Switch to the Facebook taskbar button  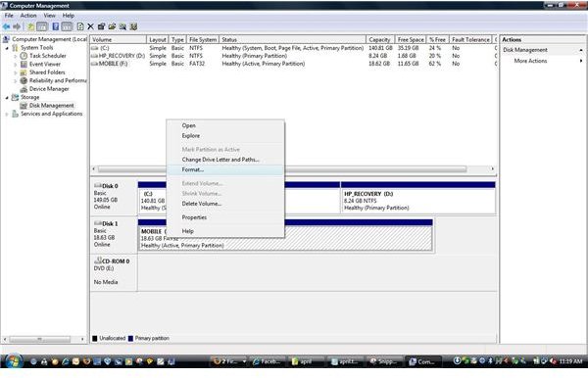(x=267, y=361)
